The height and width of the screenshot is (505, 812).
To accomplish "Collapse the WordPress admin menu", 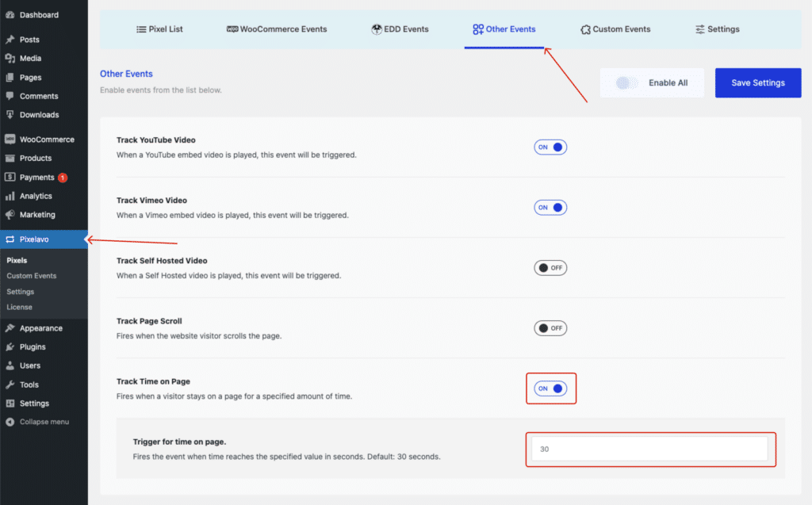I will 44,422.
